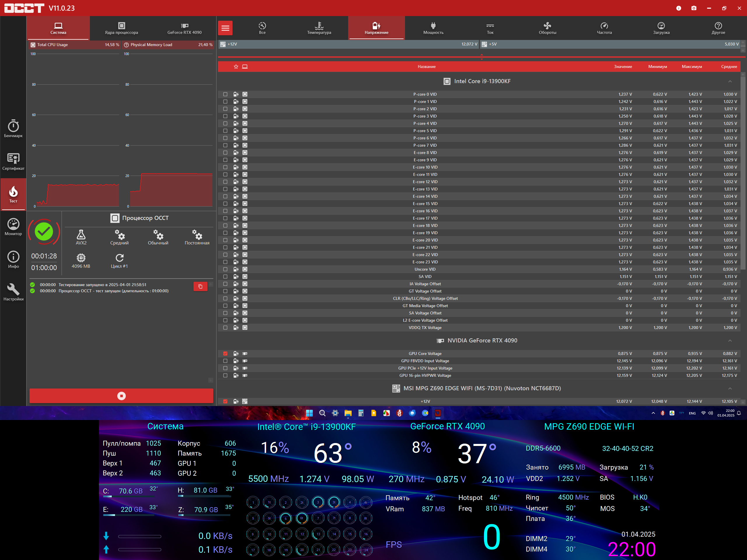
Task: Open File Explorer from the taskbar
Action: click(x=348, y=413)
